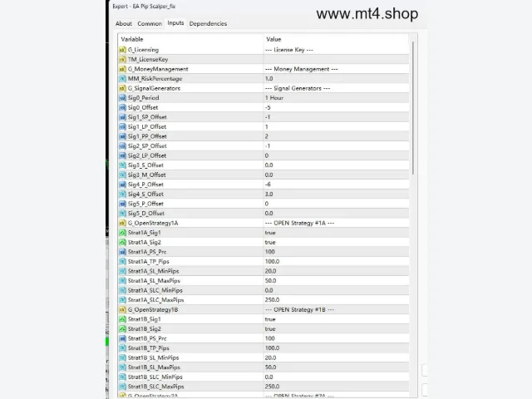Click the Sig5_P_Offset icon

point(122,204)
